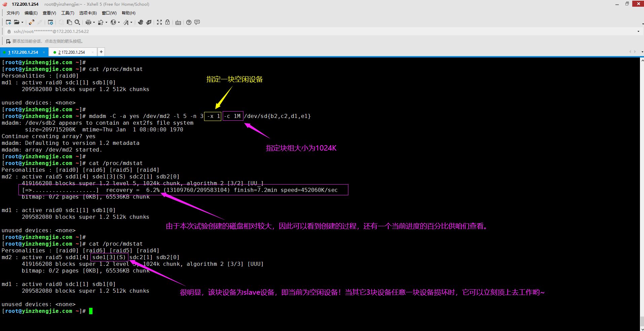Click inside the ssh address bar
The width and height of the screenshot is (644, 331).
point(135,31)
